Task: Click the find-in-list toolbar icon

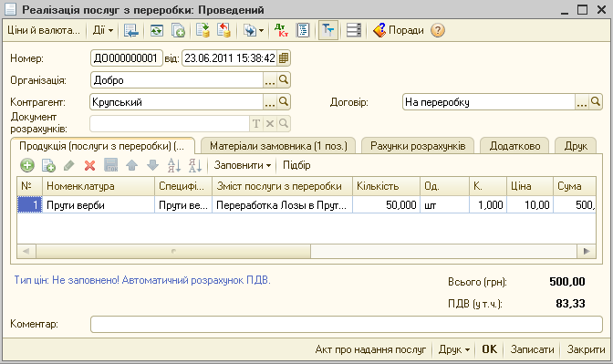Action: pyautogui.click(x=131, y=30)
